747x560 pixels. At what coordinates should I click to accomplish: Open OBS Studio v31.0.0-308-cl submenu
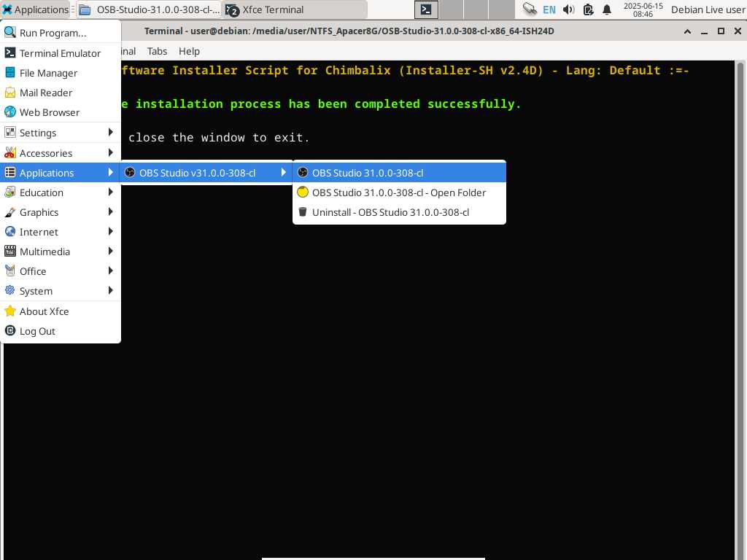coord(206,172)
